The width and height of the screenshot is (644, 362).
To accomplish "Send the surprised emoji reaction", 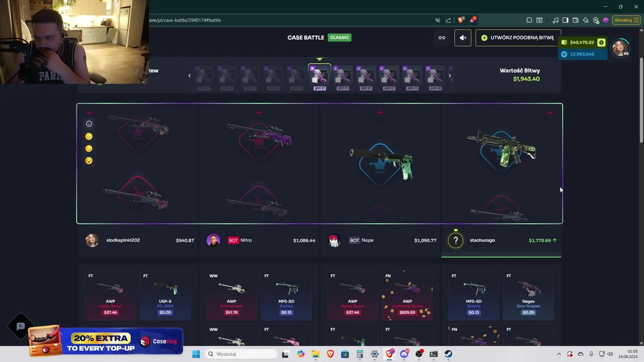I will [x=89, y=161].
